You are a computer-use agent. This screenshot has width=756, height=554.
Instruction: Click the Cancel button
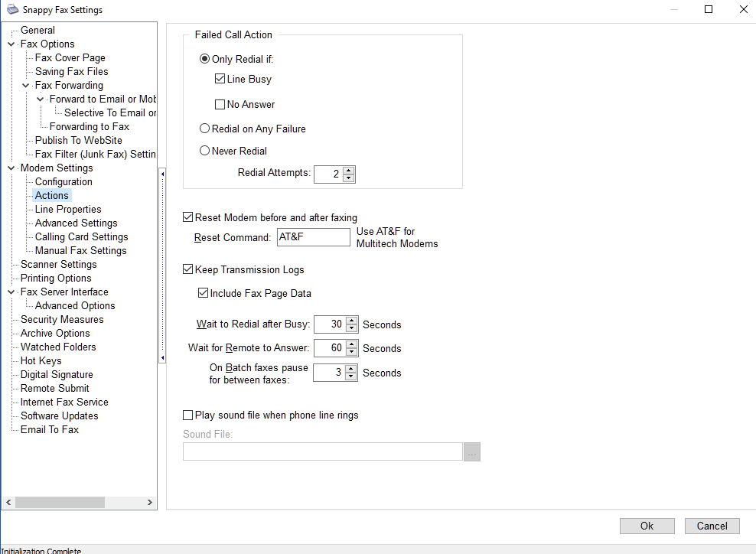tap(712, 526)
